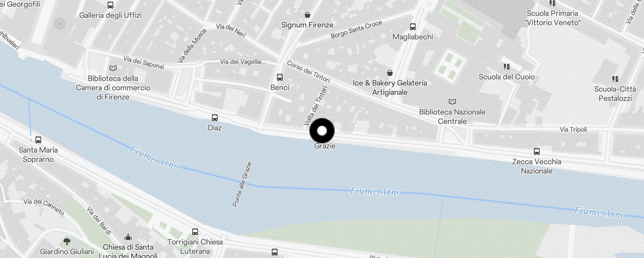Viewport: 644px width, 258px height.
Task: Select the Chiesa di Santa Lucia church icon
Action: pos(128,237)
